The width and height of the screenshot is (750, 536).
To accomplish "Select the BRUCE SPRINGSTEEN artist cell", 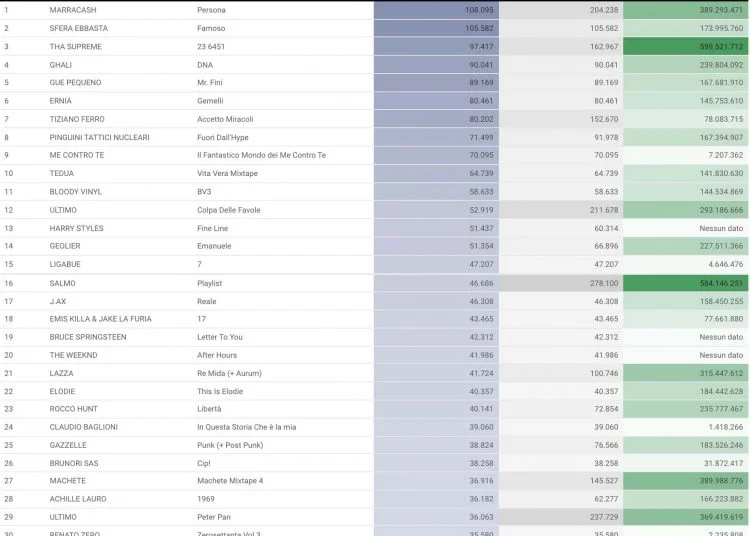I will click(x=88, y=337).
